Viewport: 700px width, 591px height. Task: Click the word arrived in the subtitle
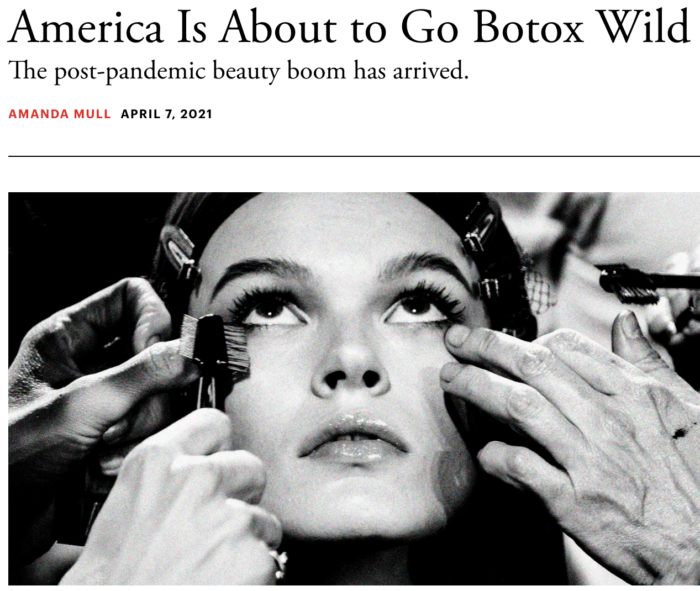(430, 71)
